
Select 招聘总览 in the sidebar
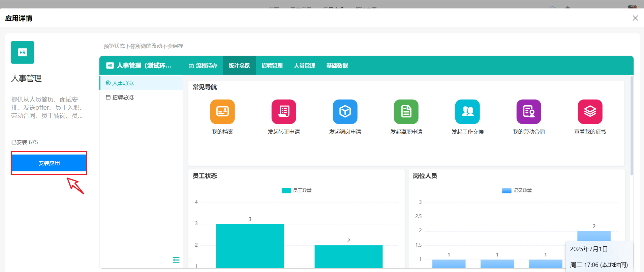click(123, 97)
